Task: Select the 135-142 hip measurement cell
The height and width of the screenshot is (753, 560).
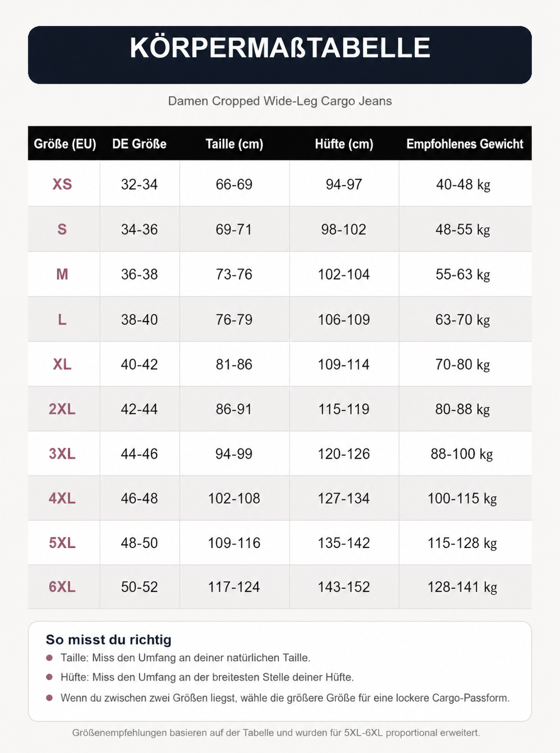Action: (344, 543)
